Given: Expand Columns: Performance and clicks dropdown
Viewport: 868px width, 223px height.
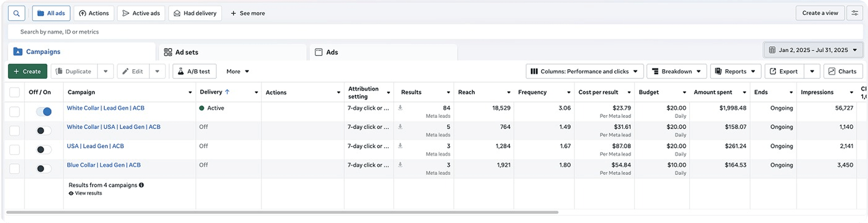Looking at the screenshot, I should pyautogui.click(x=584, y=71).
